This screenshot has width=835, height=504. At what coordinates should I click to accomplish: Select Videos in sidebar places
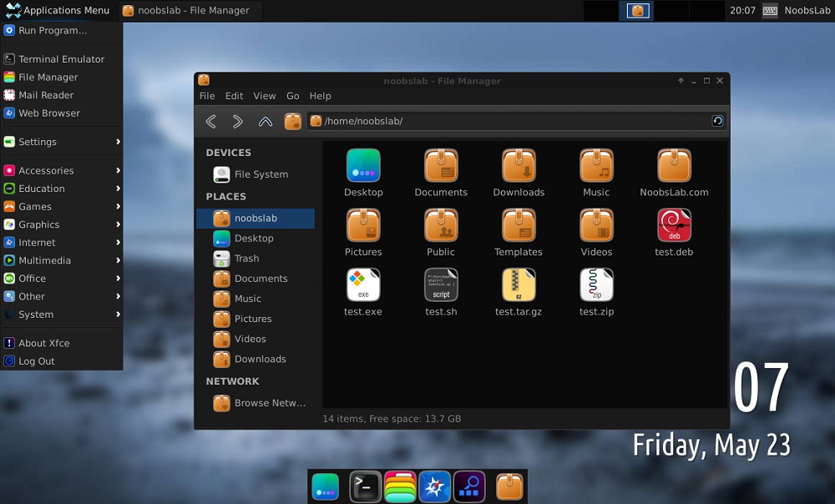coord(256,339)
